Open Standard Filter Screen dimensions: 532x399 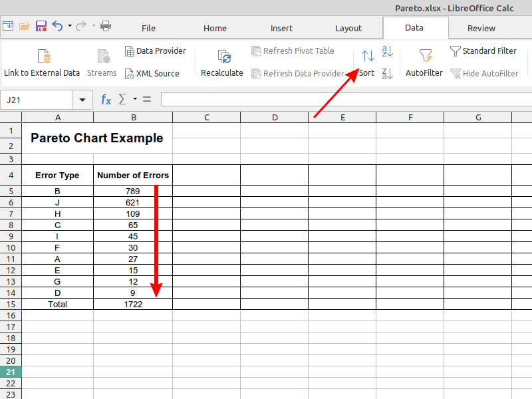coord(483,51)
